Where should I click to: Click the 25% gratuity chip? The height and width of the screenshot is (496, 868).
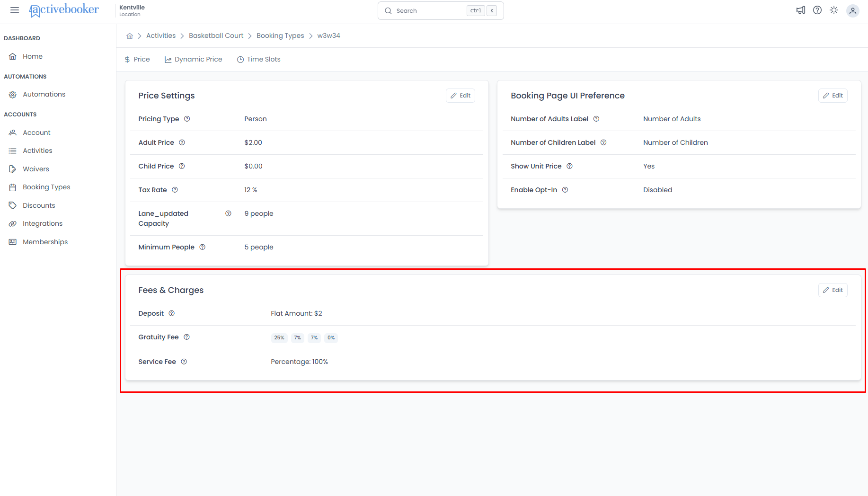pyautogui.click(x=279, y=337)
